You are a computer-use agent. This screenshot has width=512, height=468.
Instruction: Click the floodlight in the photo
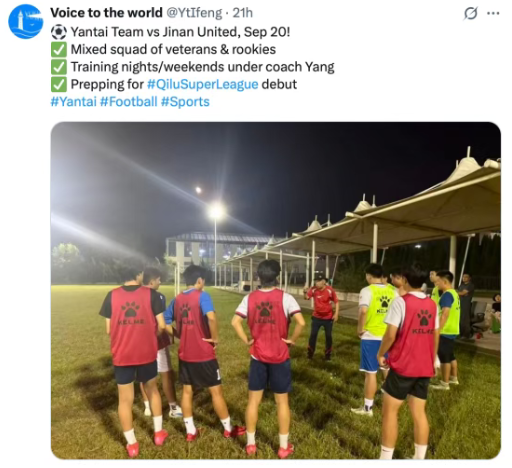216,211
